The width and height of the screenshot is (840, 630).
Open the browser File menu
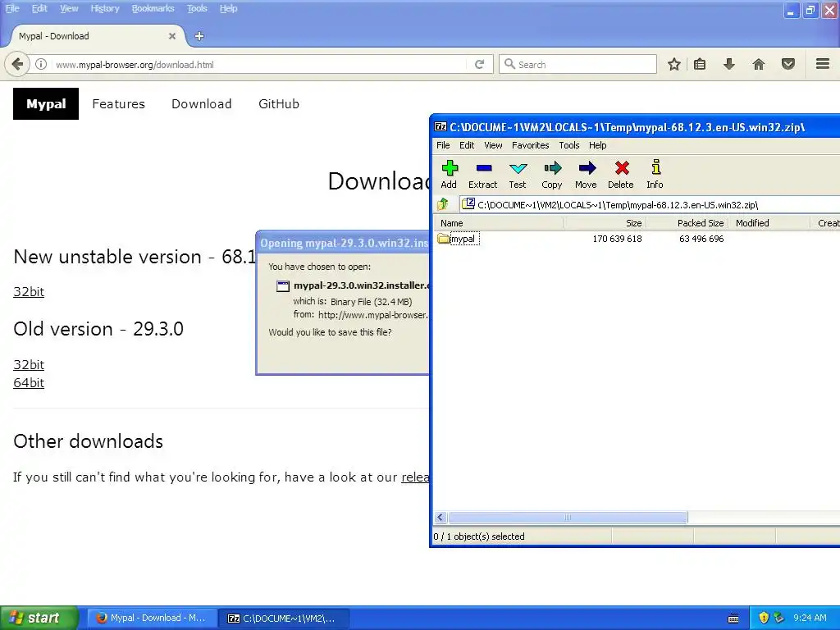12,8
